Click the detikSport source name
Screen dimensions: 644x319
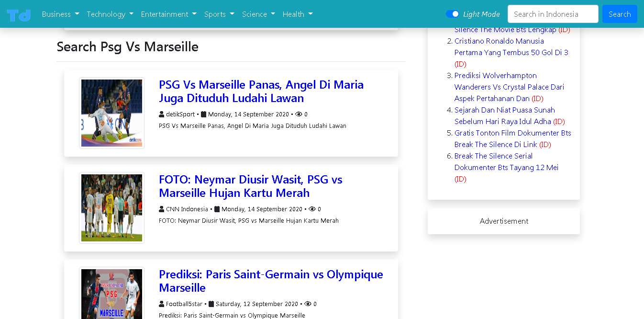180,114
